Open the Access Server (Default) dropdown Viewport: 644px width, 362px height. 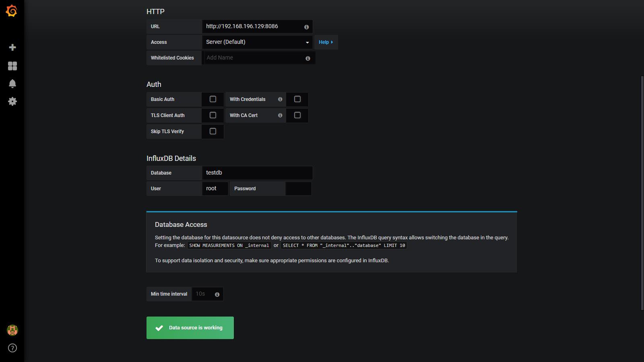pos(257,42)
